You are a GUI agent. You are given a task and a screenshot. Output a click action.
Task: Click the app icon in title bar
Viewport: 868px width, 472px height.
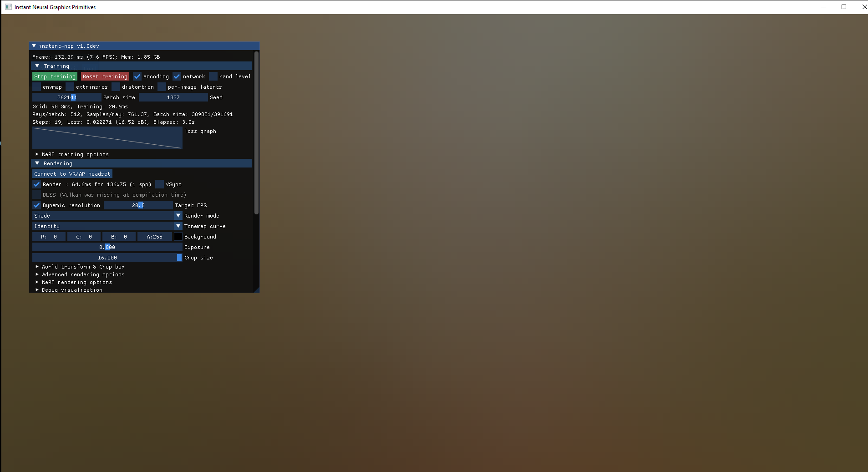point(8,7)
